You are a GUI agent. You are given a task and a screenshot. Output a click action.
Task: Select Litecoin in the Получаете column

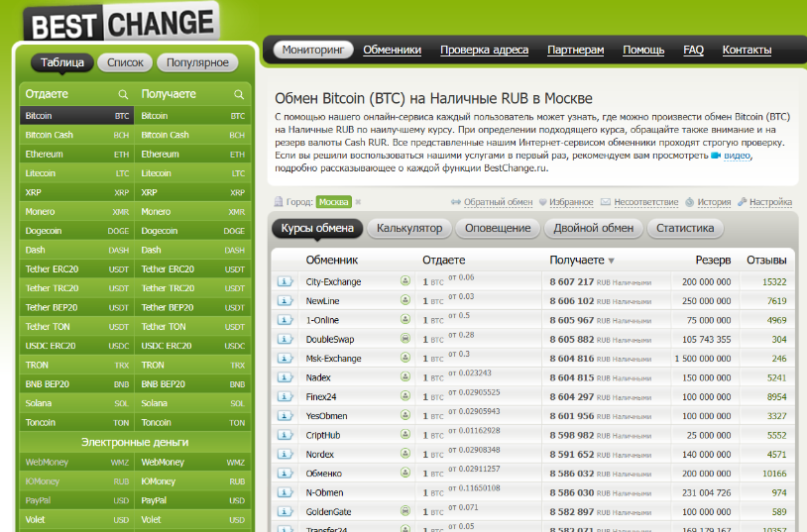(193, 173)
